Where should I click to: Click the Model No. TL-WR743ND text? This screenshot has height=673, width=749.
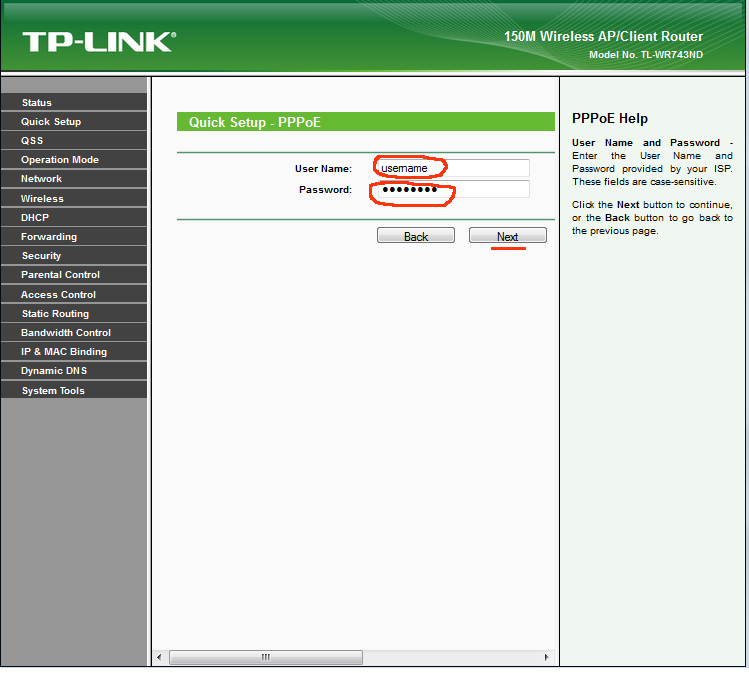646,55
